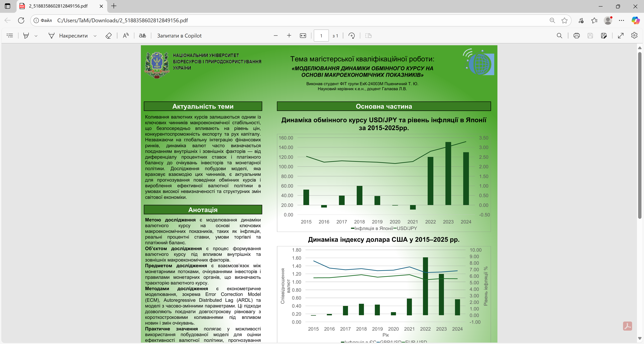
Task: Rotate the PDF page
Action: click(352, 36)
